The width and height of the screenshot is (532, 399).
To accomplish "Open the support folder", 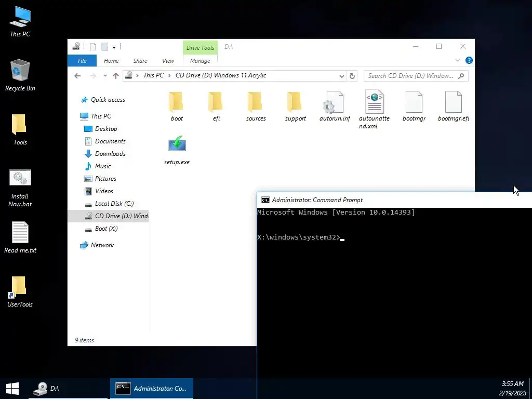I will point(295,106).
